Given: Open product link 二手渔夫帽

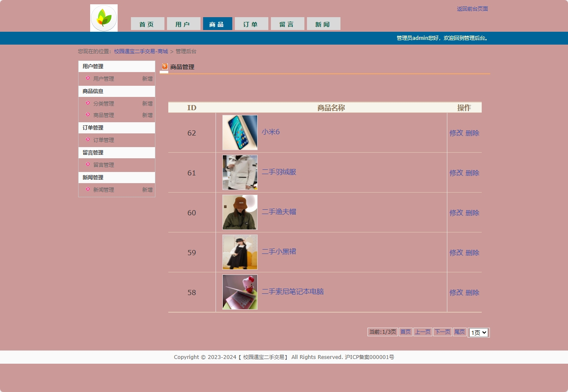Looking at the screenshot, I should pyautogui.click(x=279, y=212).
